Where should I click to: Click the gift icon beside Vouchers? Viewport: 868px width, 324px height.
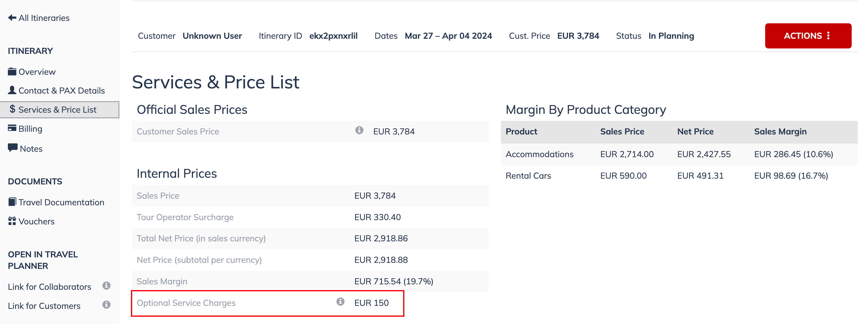12,221
